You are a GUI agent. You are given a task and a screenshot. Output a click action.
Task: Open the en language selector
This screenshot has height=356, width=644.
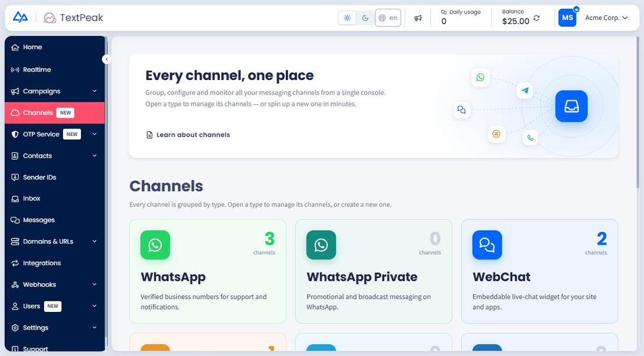tap(388, 18)
